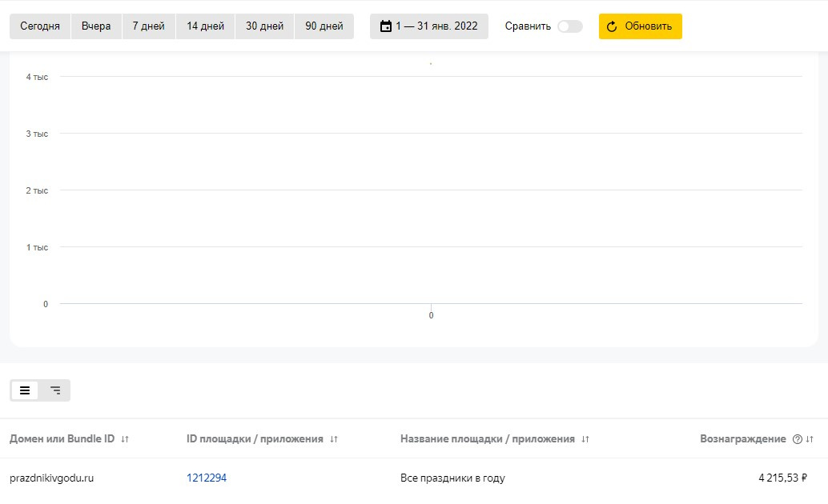The image size is (828, 504).
Task: Click the Название площадки / приложения header text
Action: coord(488,438)
